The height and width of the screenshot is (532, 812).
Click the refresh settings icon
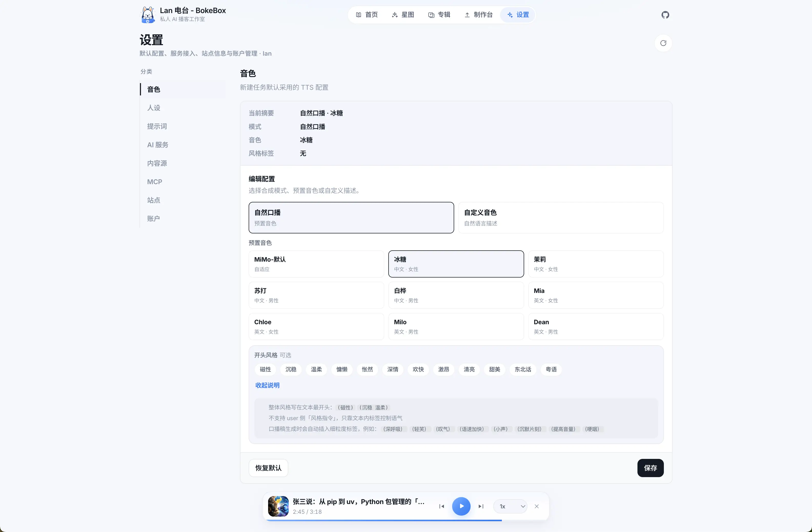(x=663, y=43)
